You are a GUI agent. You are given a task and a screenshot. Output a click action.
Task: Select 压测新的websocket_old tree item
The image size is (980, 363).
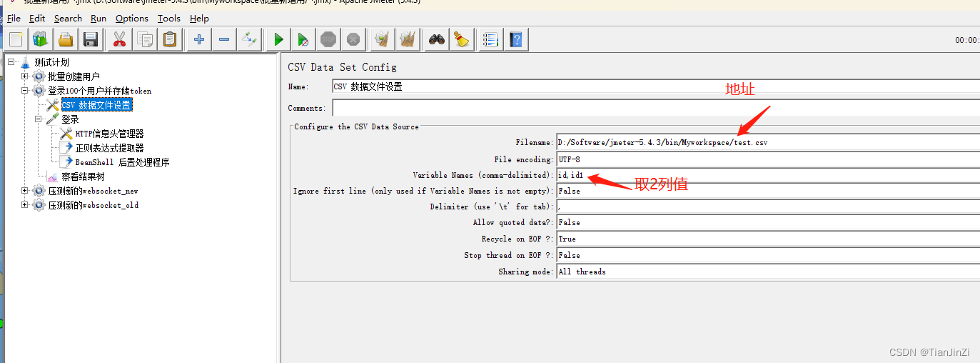point(94,205)
